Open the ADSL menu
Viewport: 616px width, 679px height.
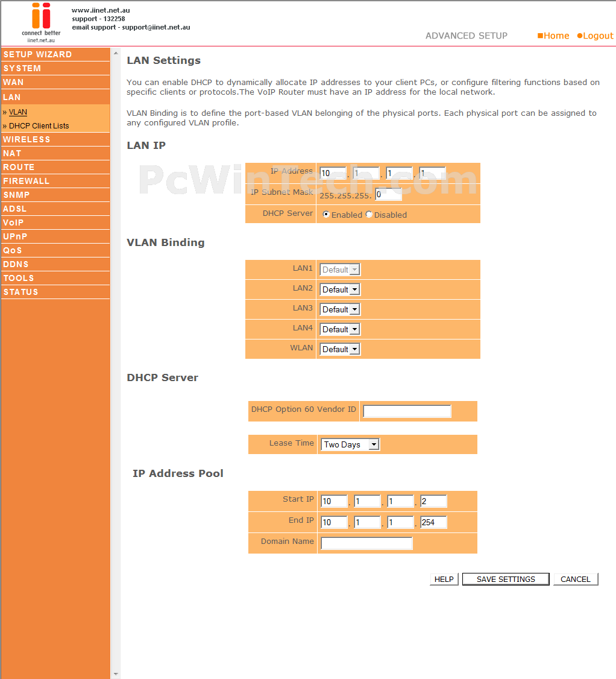[x=55, y=209]
